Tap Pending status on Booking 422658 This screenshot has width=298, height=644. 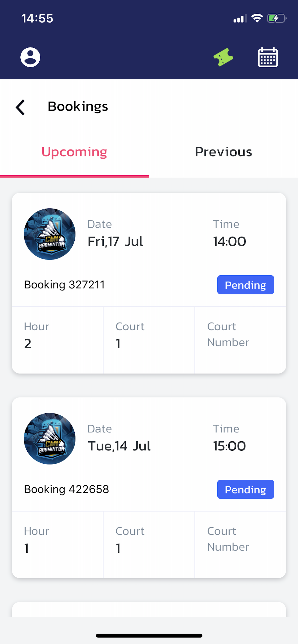(x=245, y=489)
